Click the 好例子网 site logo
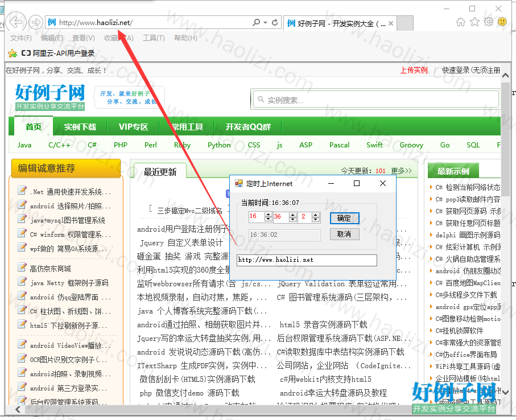This screenshot has height=420, width=516. tap(49, 97)
